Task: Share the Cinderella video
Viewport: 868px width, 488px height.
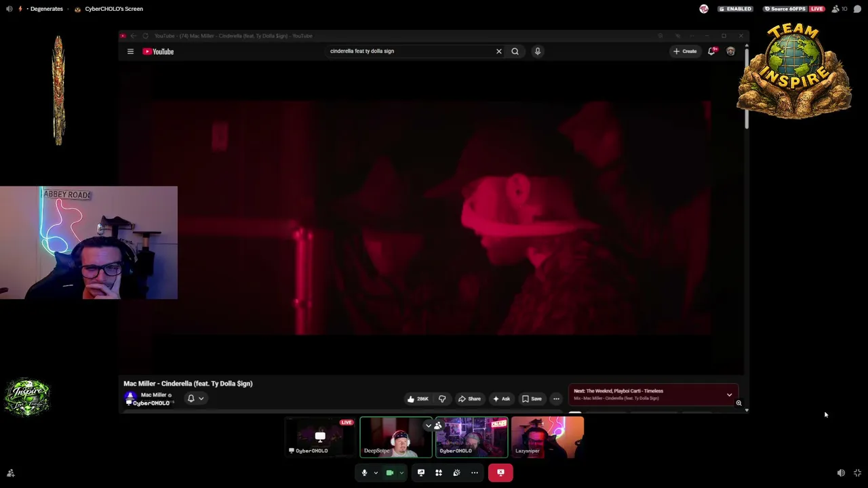Action: tap(469, 399)
